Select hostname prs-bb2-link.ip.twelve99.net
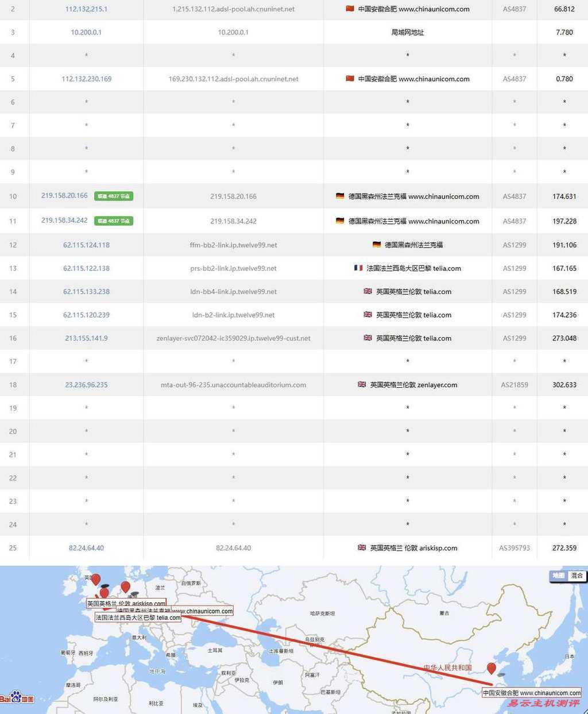588x714 pixels. tap(233, 268)
